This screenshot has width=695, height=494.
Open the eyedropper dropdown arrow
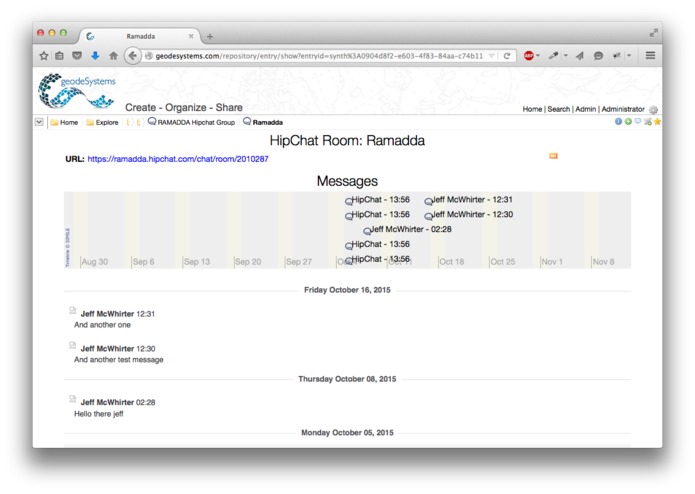tap(566, 56)
